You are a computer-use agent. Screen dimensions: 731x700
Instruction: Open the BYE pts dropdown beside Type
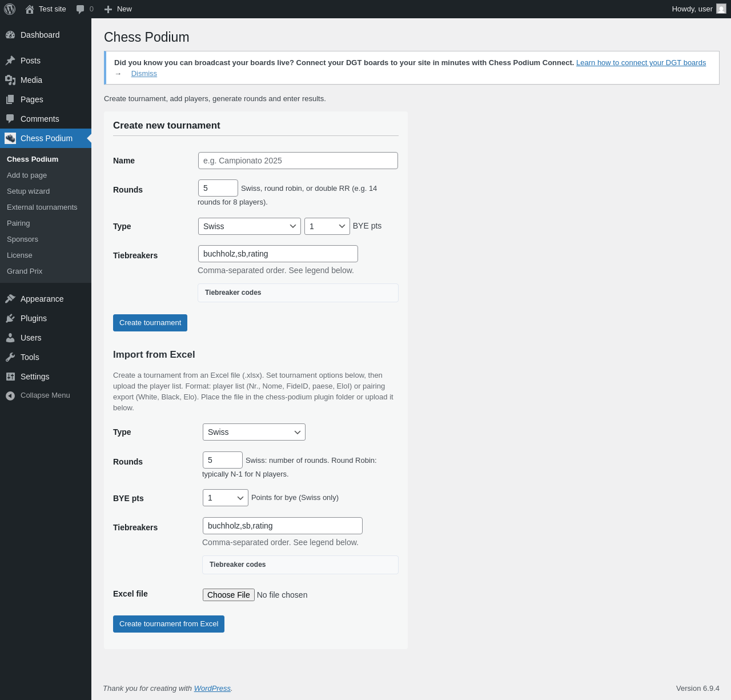pos(327,226)
